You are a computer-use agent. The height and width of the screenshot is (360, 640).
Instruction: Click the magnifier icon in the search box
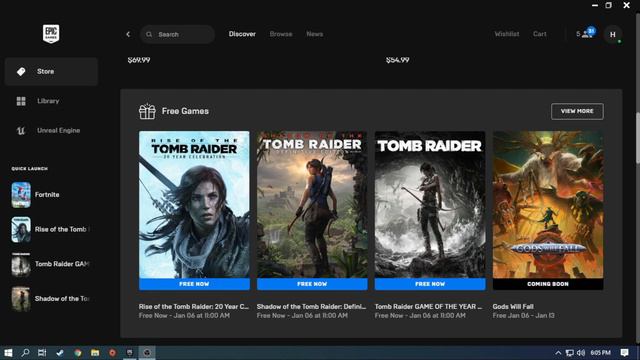pyautogui.click(x=149, y=34)
